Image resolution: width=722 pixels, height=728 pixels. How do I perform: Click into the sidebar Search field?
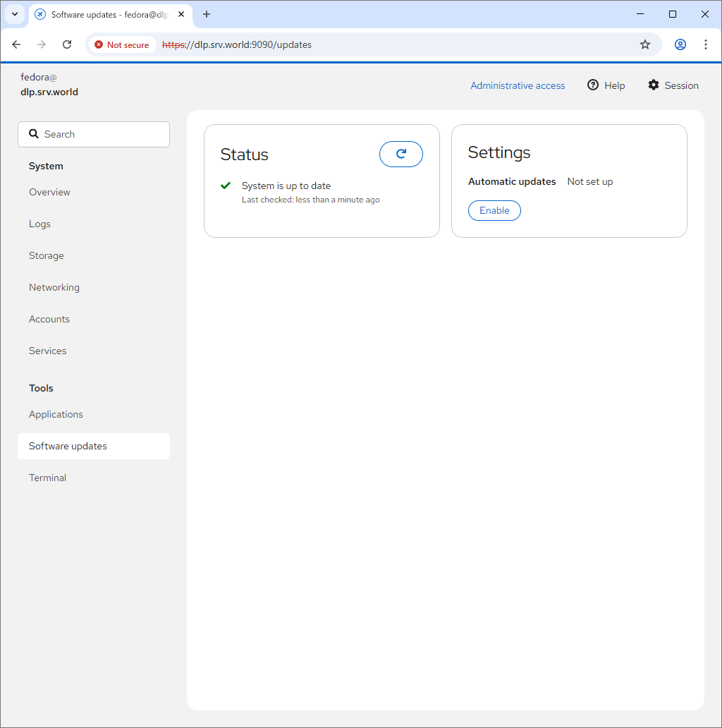94,134
